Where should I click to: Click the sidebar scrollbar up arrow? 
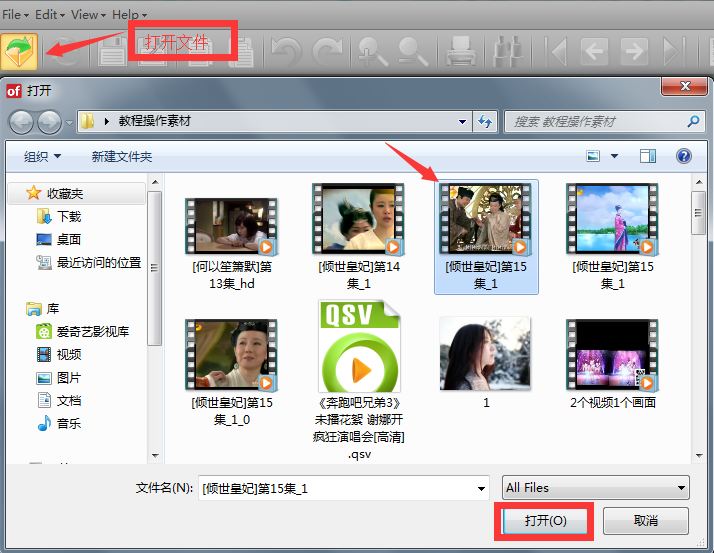click(x=155, y=182)
